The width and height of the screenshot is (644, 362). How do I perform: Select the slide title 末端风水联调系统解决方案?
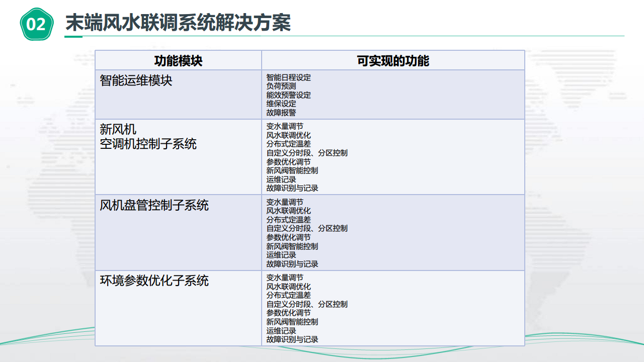point(178,23)
